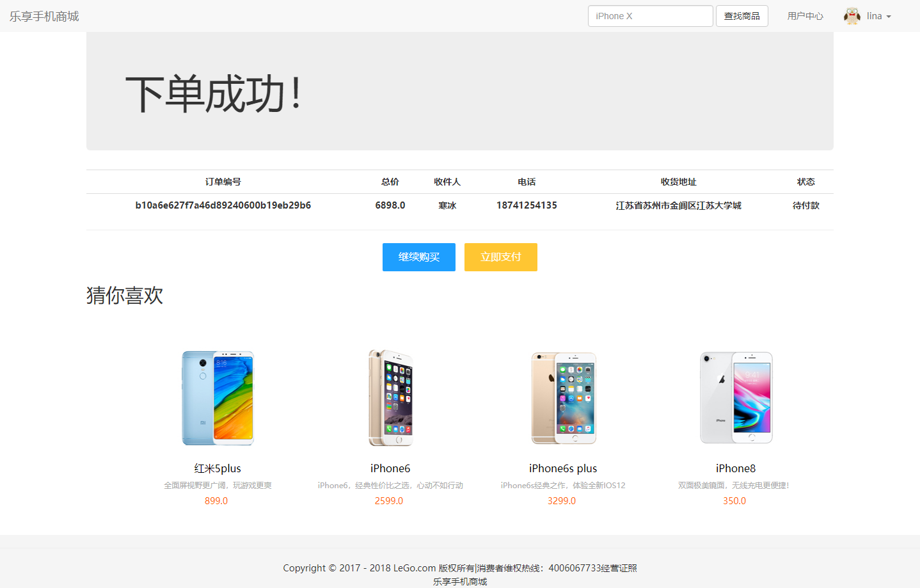Focus the iPhone X search field

tap(650, 16)
